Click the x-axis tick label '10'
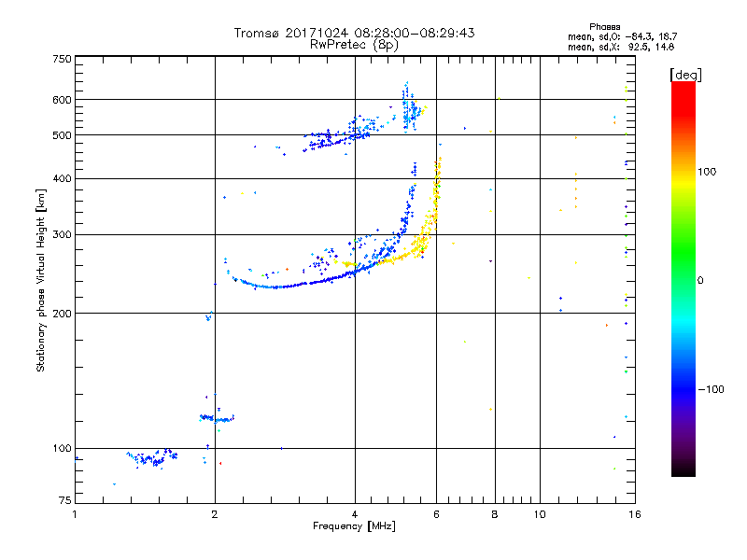 tap(540, 514)
